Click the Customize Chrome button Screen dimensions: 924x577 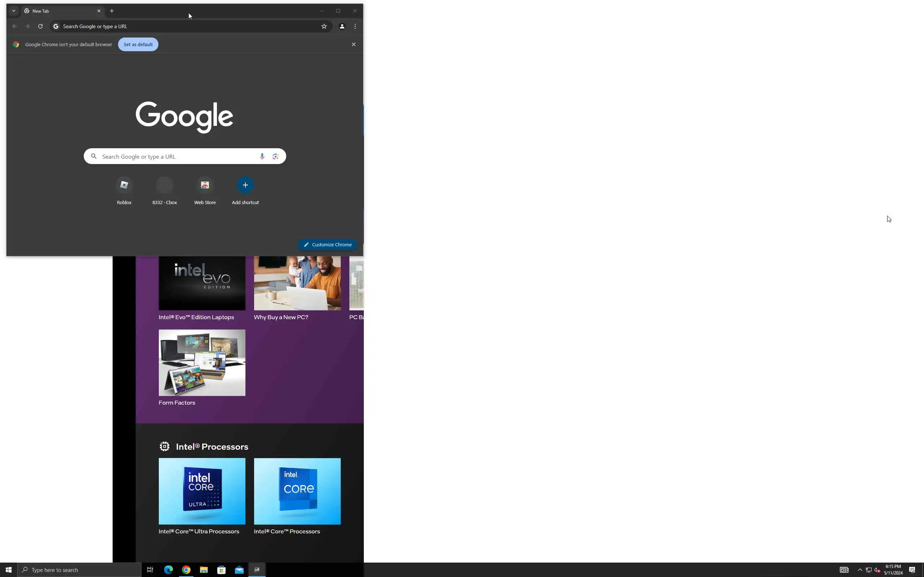pyautogui.click(x=328, y=245)
